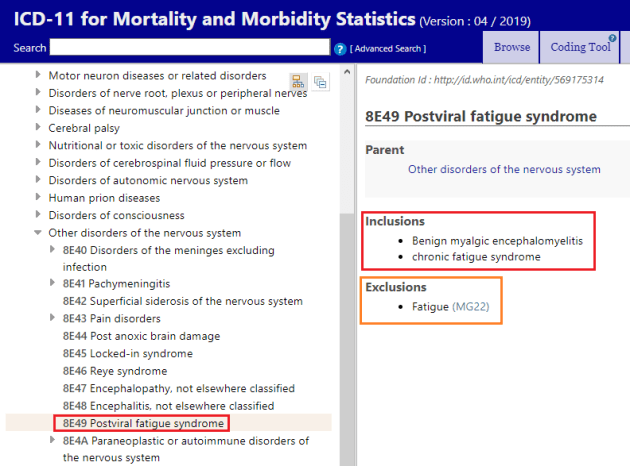Open the Browse tab
The image size is (630, 466).
512,47
